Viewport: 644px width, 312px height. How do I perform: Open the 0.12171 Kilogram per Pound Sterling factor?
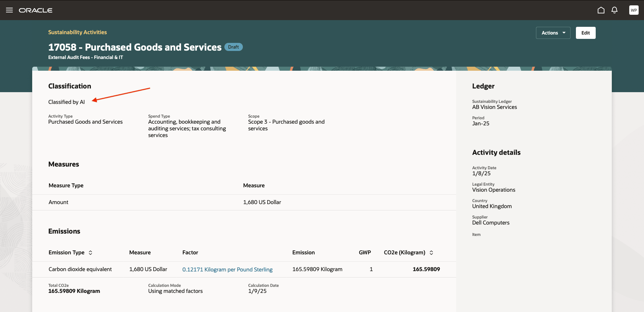tap(227, 269)
